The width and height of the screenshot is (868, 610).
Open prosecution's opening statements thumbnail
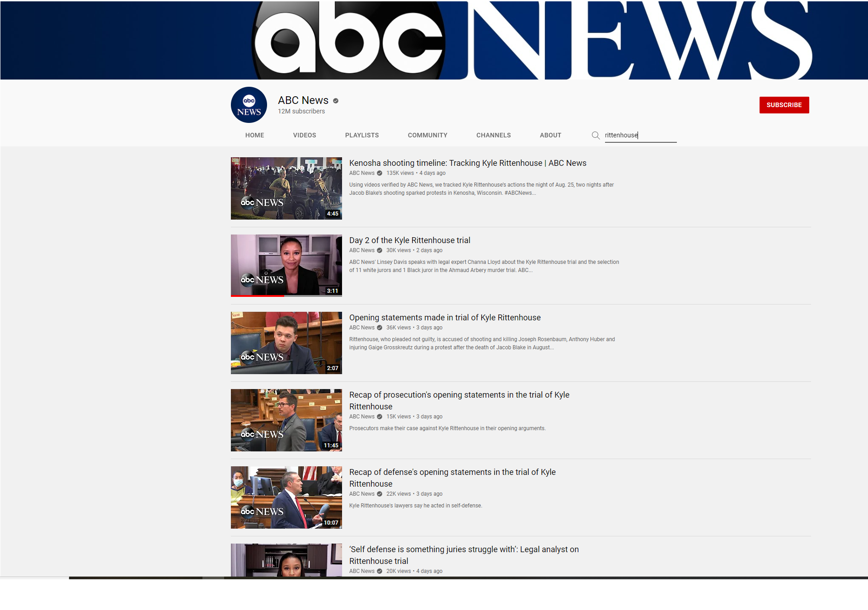(x=286, y=420)
